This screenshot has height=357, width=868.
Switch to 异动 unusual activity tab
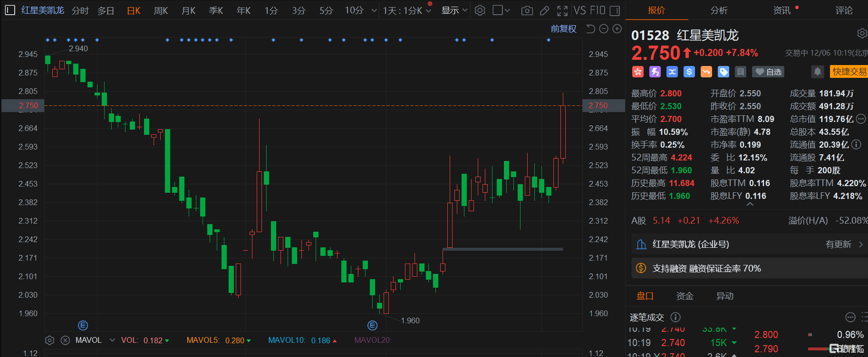[725, 296]
